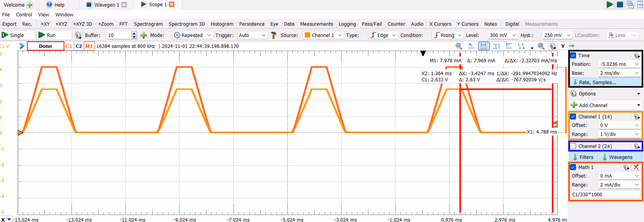Screen dimensions: 644x222
Task: Click the Math 1 formula field
Action: click(605, 194)
